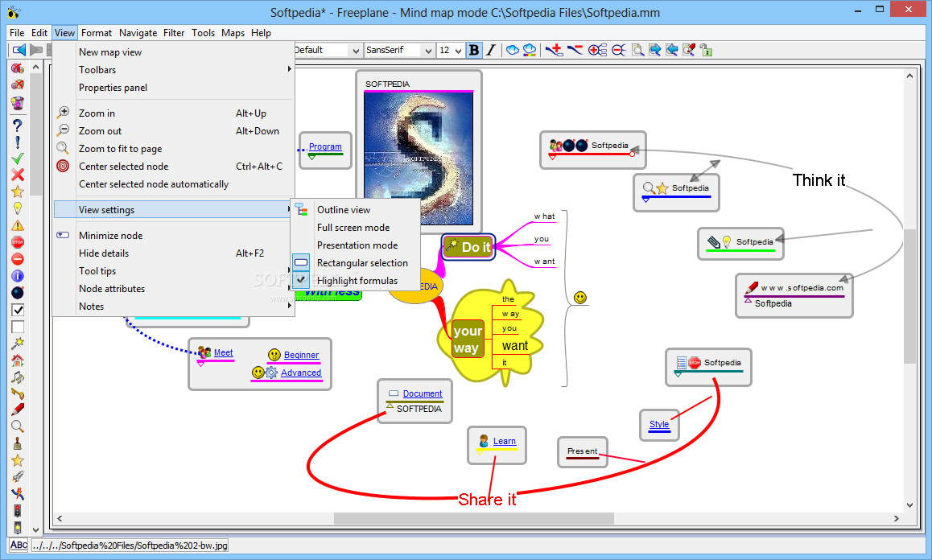This screenshot has width=932, height=560.
Task: Click the horizontal scrollbar thumb
Action: (x=474, y=518)
